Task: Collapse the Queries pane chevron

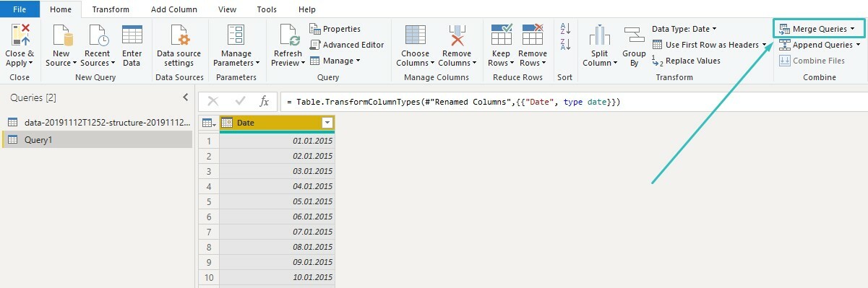Action: pos(185,97)
